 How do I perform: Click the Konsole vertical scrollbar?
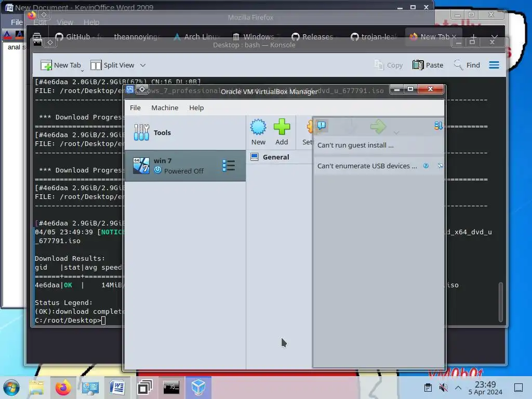point(500,302)
